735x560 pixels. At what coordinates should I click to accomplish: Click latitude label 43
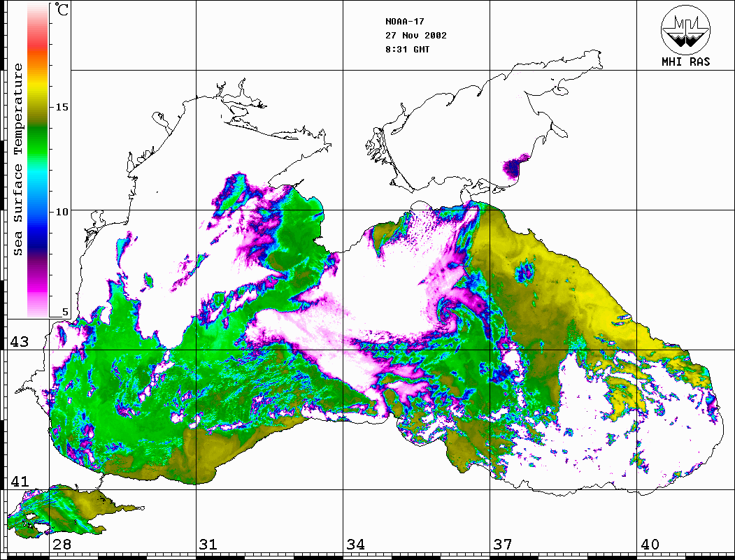(x=20, y=342)
